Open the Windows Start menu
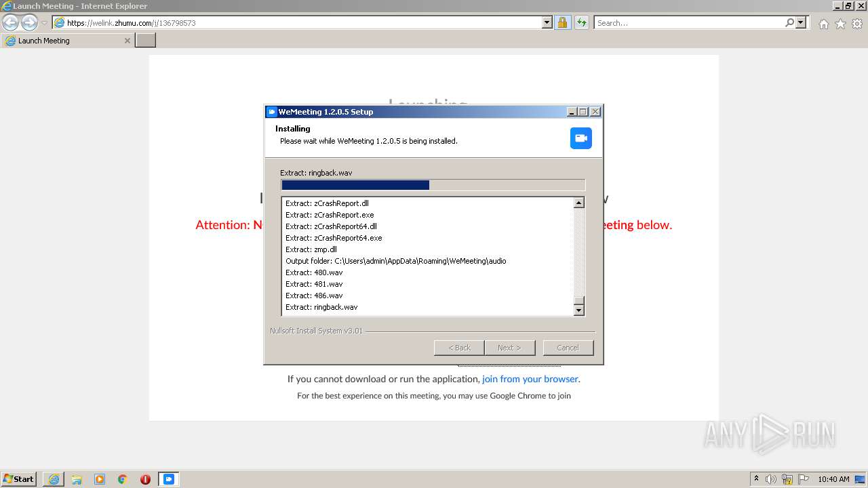 (x=18, y=479)
